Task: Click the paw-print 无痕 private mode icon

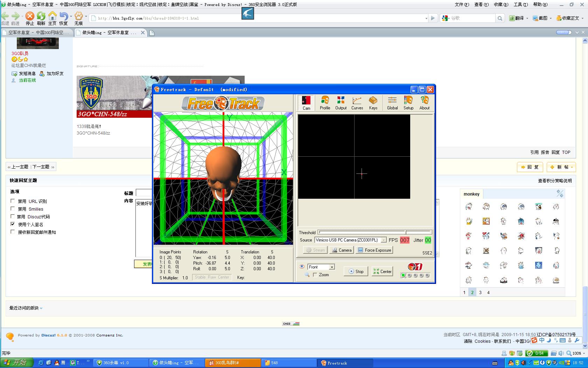Action: tap(79, 18)
